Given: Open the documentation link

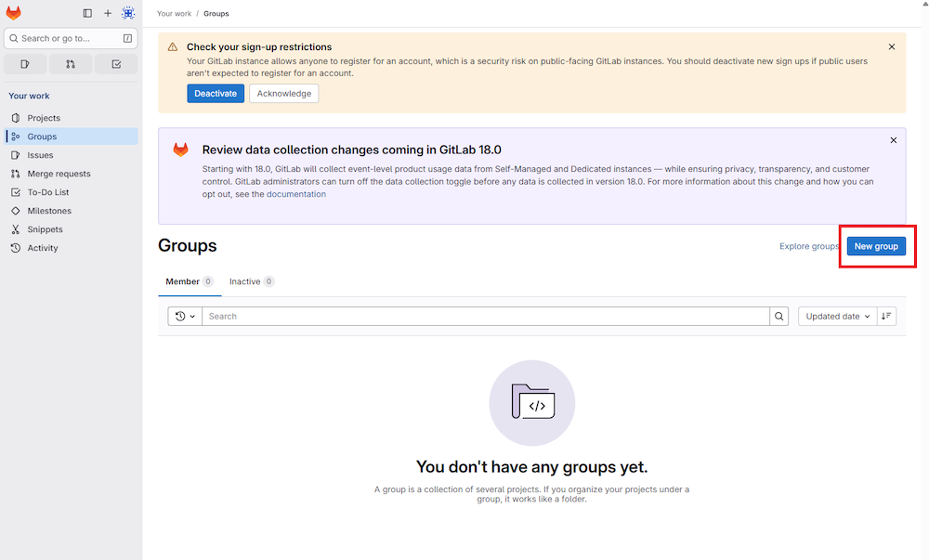Looking at the screenshot, I should 296,194.
